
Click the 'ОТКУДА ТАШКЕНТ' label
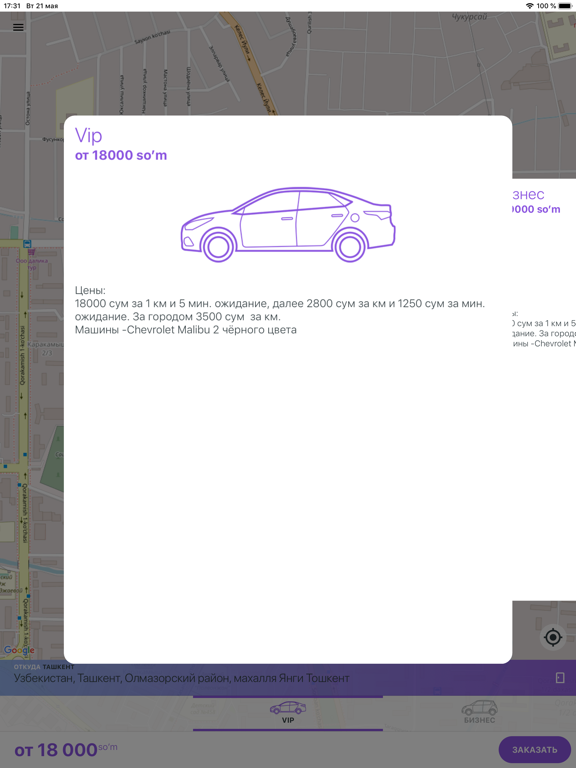(44, 667)
